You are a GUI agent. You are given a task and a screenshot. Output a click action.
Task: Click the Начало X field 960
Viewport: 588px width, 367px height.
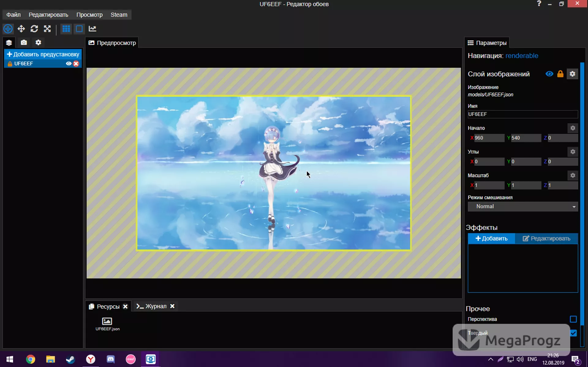click(x=489, y=138)
